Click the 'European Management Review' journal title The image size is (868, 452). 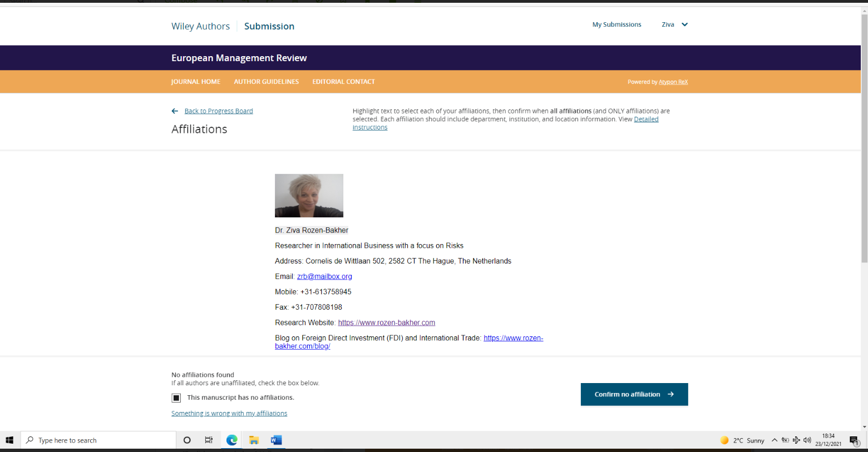239,58
